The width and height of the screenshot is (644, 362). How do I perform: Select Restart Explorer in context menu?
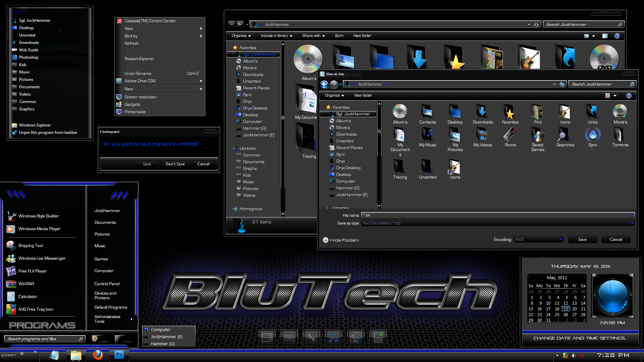point(139,59)
